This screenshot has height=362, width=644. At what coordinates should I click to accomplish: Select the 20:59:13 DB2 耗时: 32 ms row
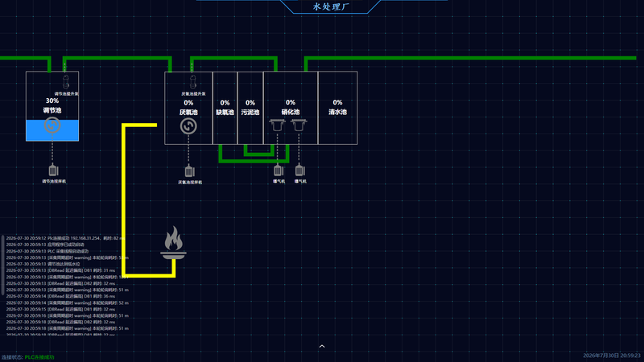pos(60,283)
